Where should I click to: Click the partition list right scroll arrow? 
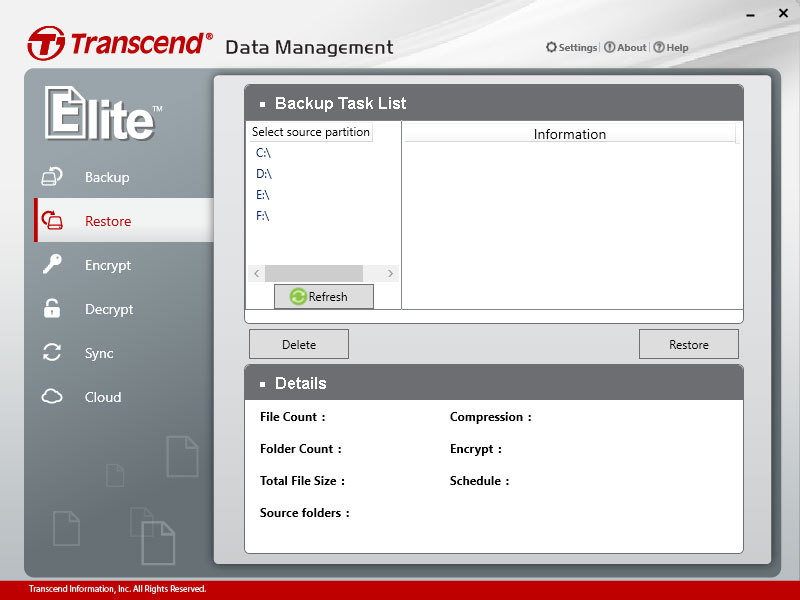tap(390, 273)
